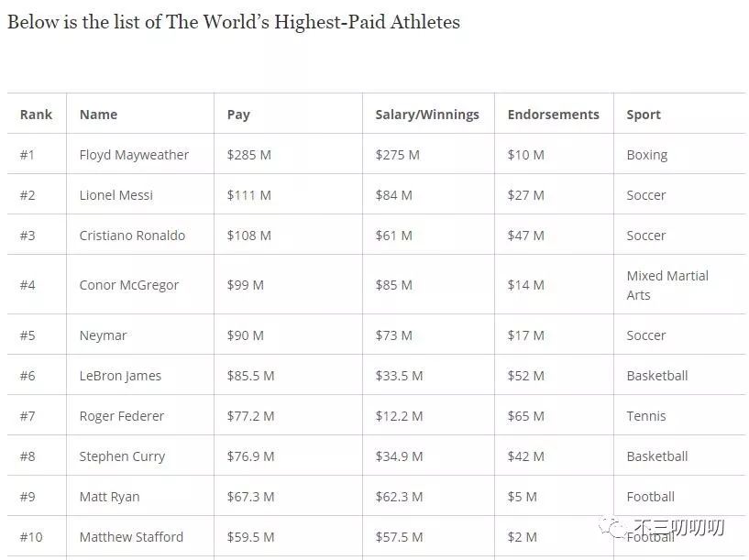
Task: Select Neymar's $90 M pay cell
Action: pos(246,335)
